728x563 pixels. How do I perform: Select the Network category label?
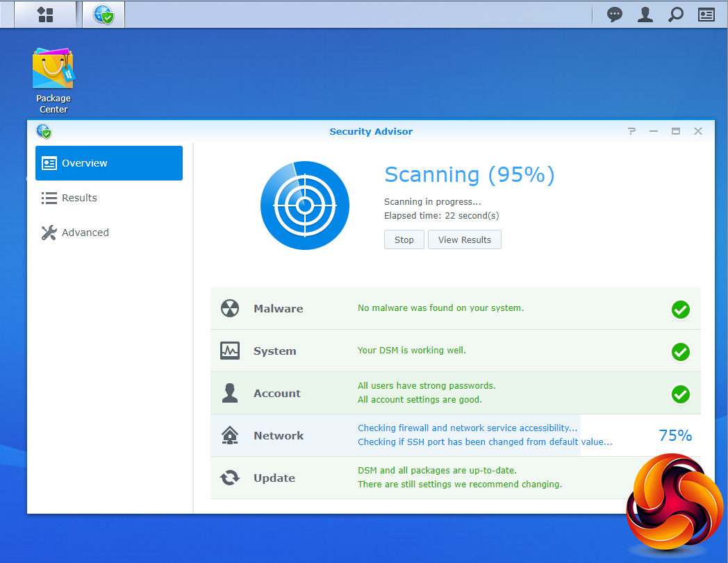coord(278,435)
